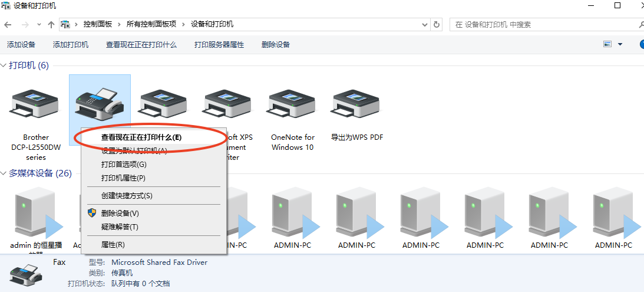The height and width of the screenshot is (292, 644).
Task: Click the 搜索 设备和打印机 search box
Action: click(542, 25)
